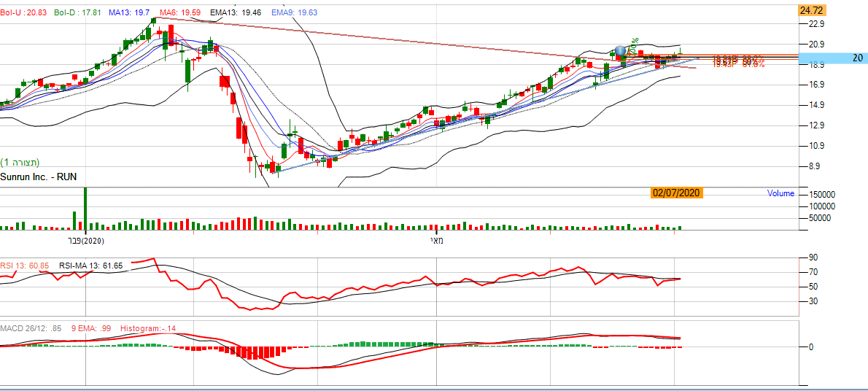Click the highlighted current price level 20
The height and width of the screenshot is (391, 868).
pyautogui.click(x=856, y=58)
